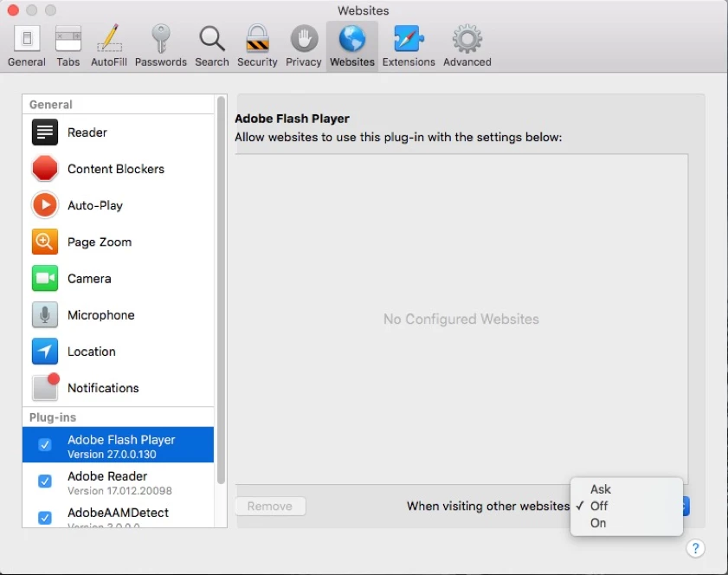Click the Content Blockers label
728x575 pixels.
pyautogui.click(x=116, y=169)
